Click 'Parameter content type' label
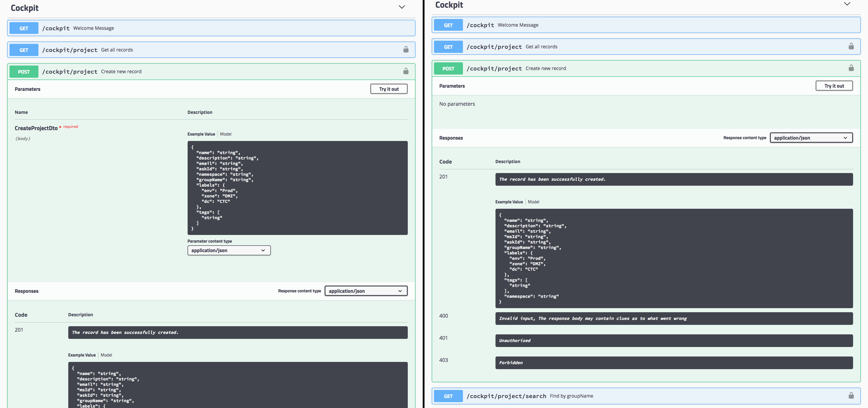 (x=210, y=241)
